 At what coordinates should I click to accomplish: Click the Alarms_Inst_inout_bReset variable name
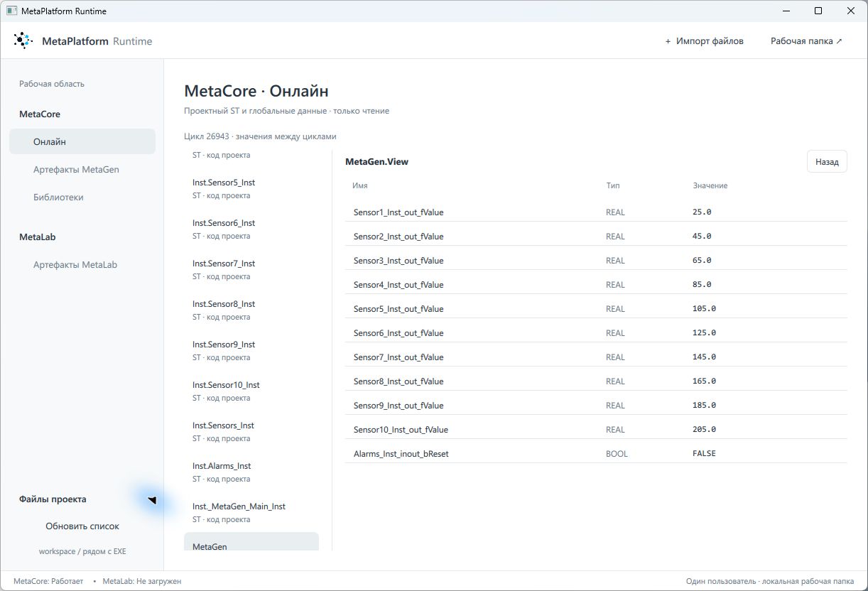pos(401,454)
